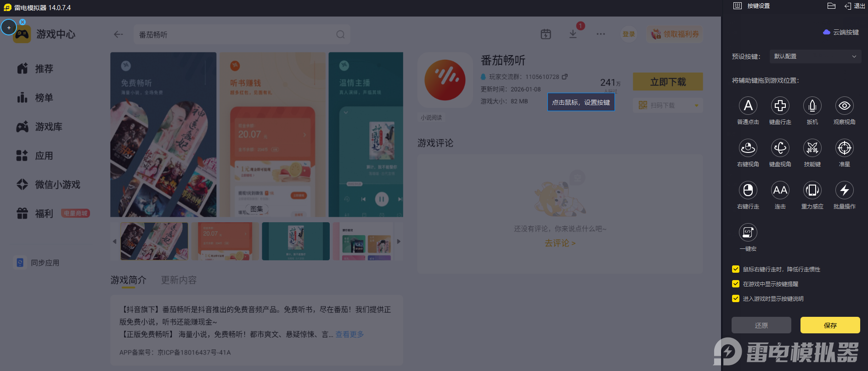Click the 游戏大小: 82 MB text
868x371 pixels.
[x=504, y=101]
